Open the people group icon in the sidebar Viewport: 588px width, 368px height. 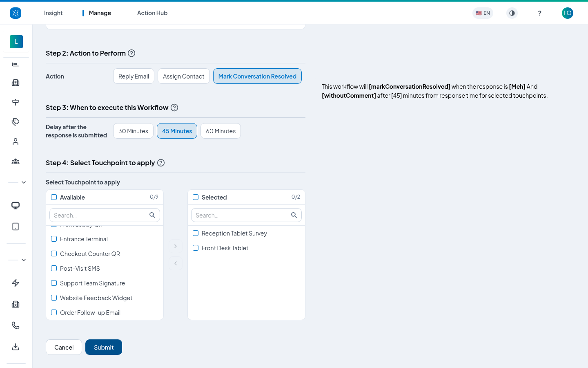pyautogui.click(x=16, y=161)
